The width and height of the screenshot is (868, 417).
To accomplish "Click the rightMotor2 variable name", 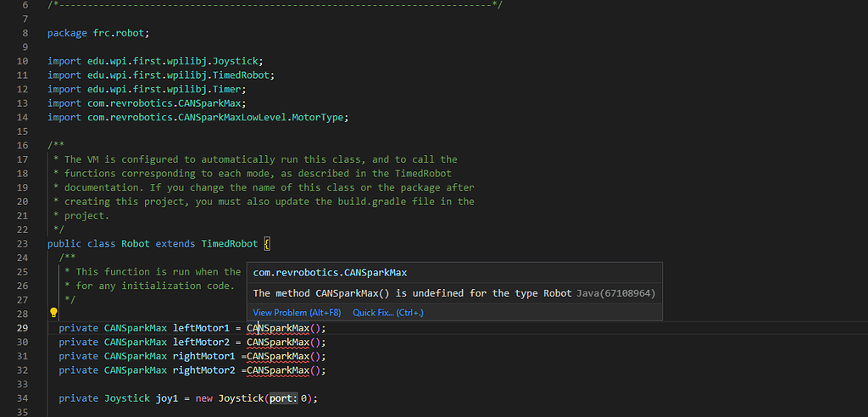I will (x=203, y=370).
